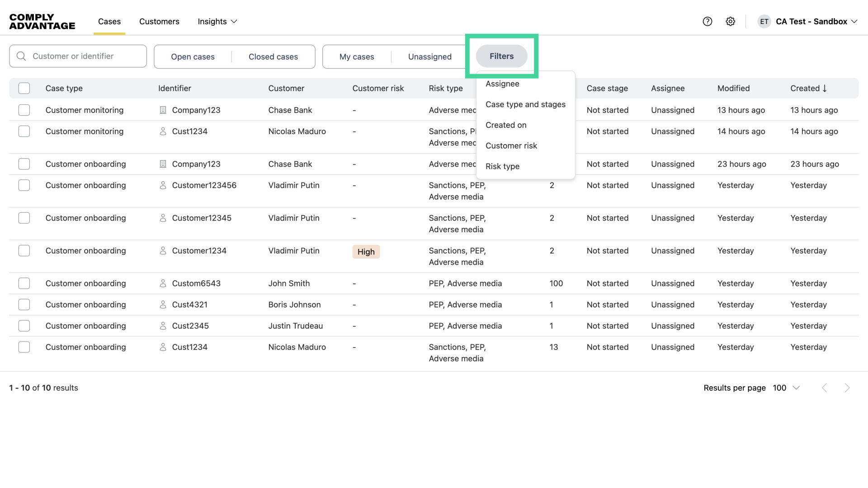Image resolution: width=868 pixels, height=488 pixels.
Task: Check the Customer1234 Vladimir Putin row checkbox
Action: click(24, 251)
